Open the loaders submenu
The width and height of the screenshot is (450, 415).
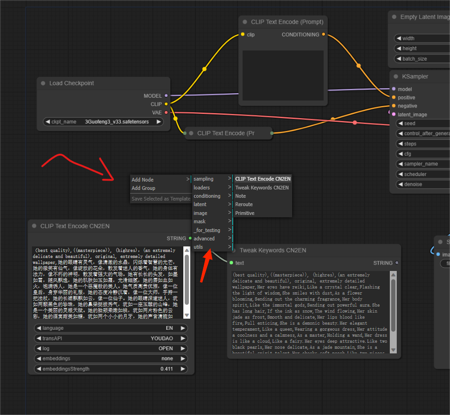(x=212, y=188)
